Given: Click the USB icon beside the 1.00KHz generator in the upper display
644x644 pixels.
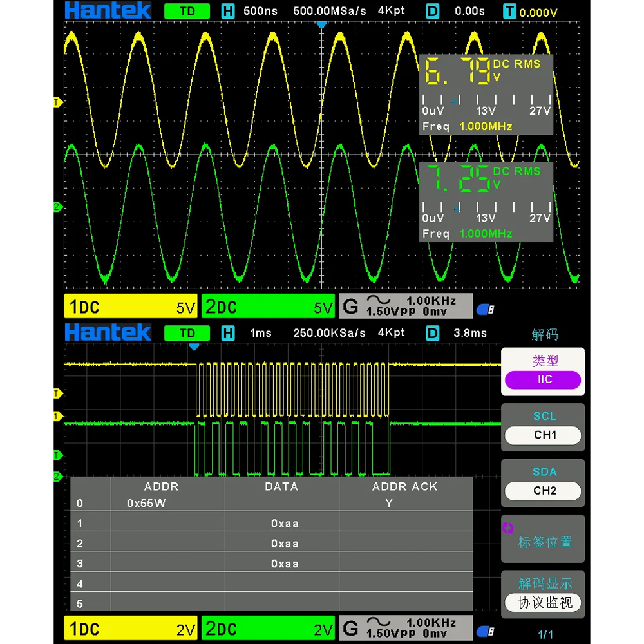Looking at the screenshot, I should (486, 309).
